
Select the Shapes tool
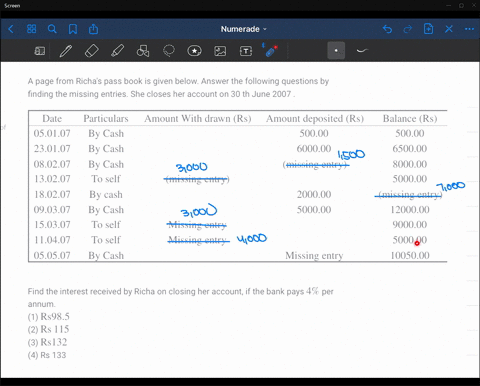[143, 51]
